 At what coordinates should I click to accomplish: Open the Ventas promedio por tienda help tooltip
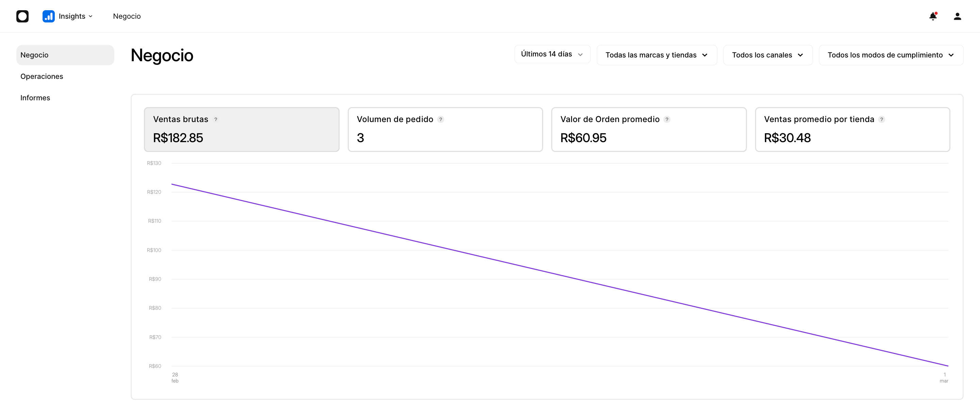tap(882, 119)
